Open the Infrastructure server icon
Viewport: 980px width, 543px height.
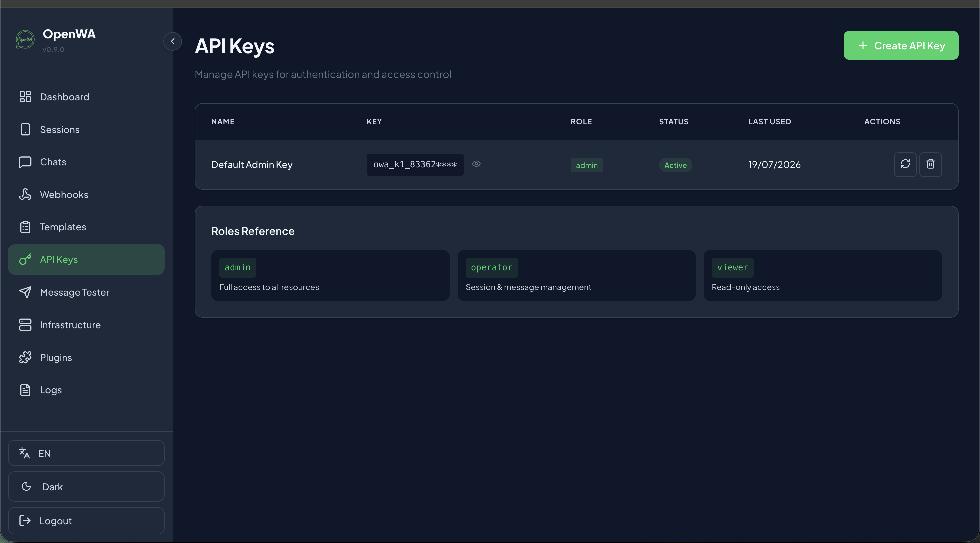(x=25, y=325)
